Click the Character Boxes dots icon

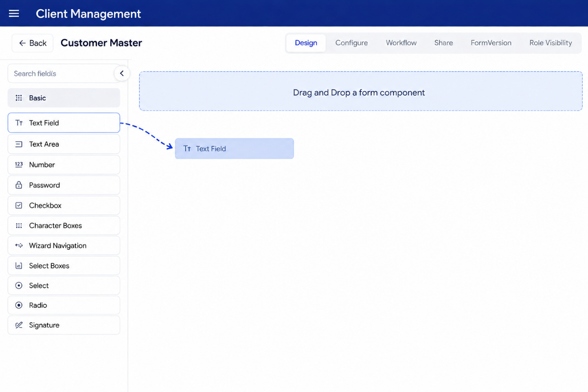[19, 226]
